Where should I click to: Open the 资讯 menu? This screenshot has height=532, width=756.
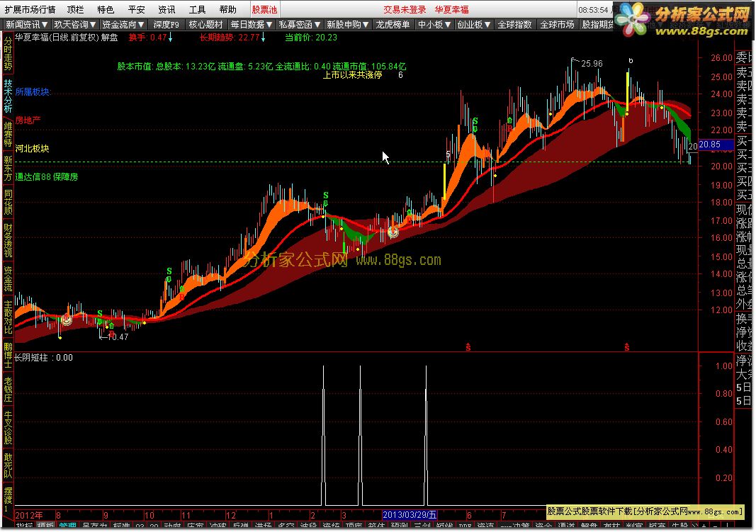pyautogui.click(x=167, y=10)
